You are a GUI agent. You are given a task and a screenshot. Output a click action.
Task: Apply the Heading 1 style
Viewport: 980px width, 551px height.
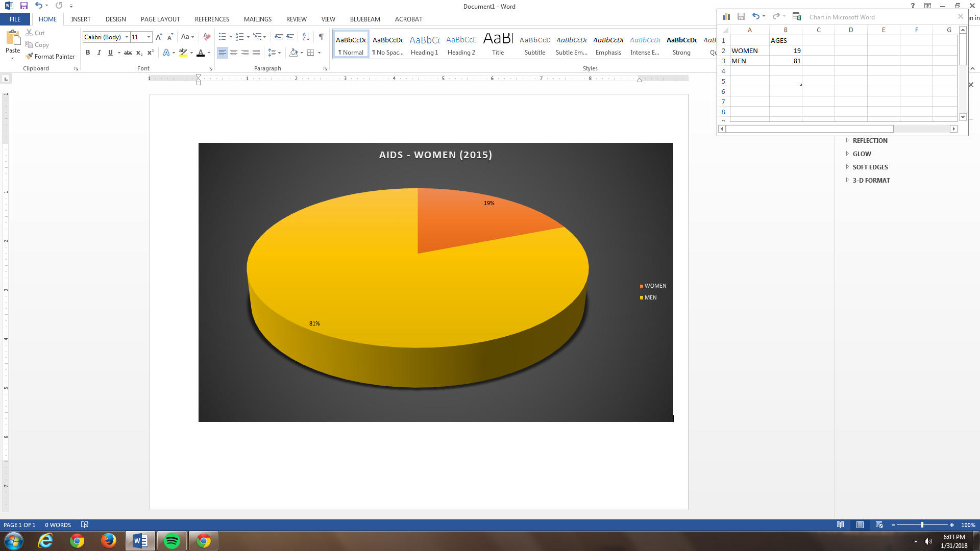(x=424, y=44)
